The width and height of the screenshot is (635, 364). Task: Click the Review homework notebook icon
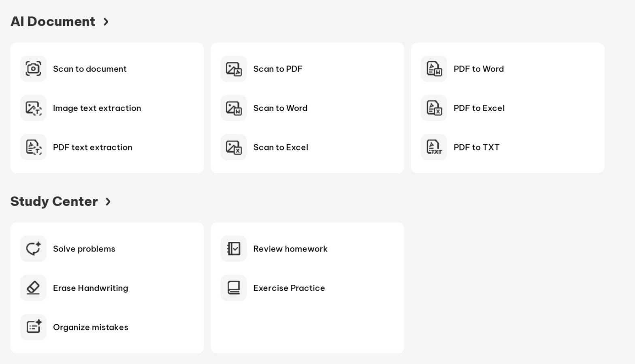pyautogui.click(x=234, y=249)
